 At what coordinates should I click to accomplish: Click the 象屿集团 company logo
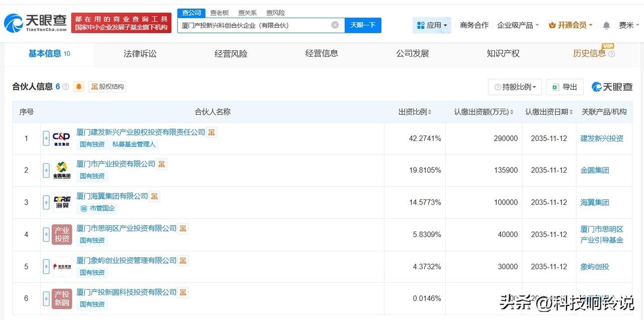coord(61,266)
